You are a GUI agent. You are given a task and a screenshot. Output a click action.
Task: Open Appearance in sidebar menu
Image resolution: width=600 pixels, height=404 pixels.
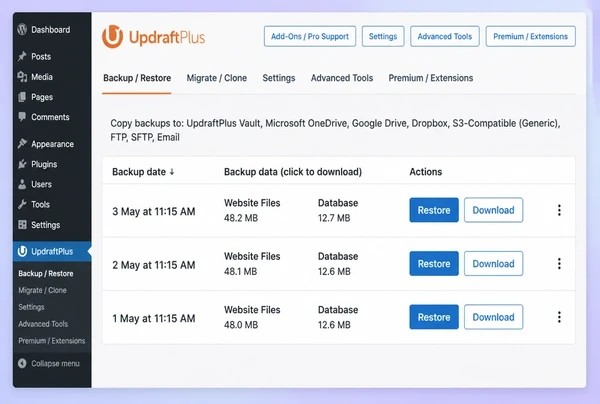coord(52,144)
